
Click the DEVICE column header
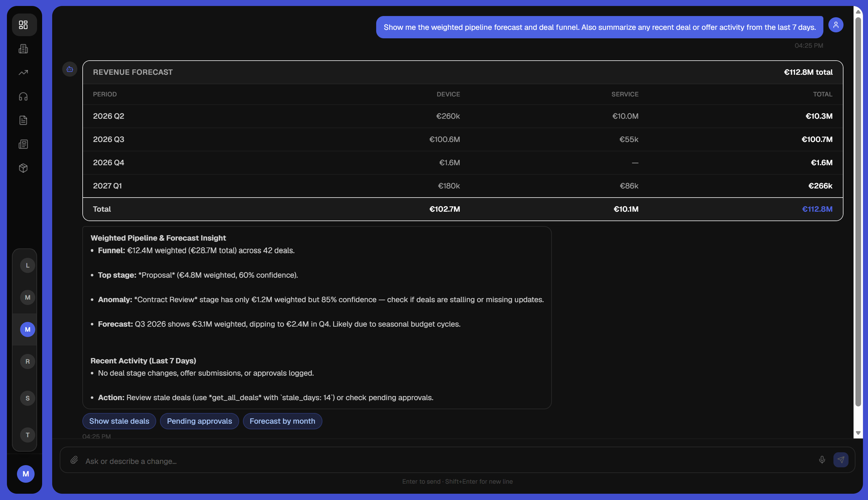[x=448, y=94]
